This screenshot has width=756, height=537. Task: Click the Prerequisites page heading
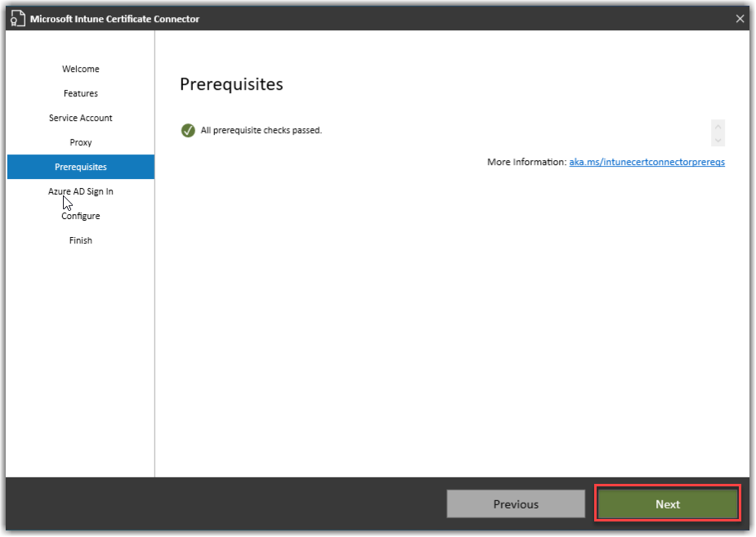coord(231,84)
